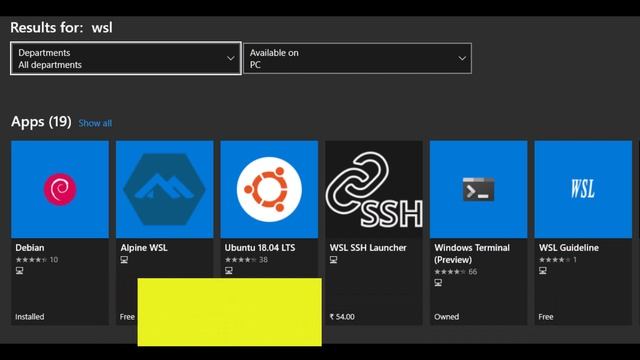
Task: Expand the Available on PC dropdown
Action: pyautogui.click(x=358, y=58)
